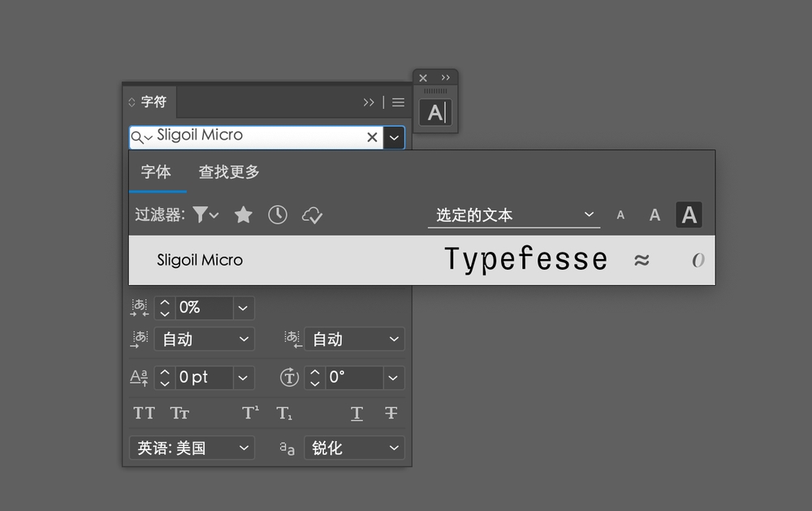Open the font family dropdown arrow
The height and width of the screenshot is (511, 812).
[x=394, y=138]
